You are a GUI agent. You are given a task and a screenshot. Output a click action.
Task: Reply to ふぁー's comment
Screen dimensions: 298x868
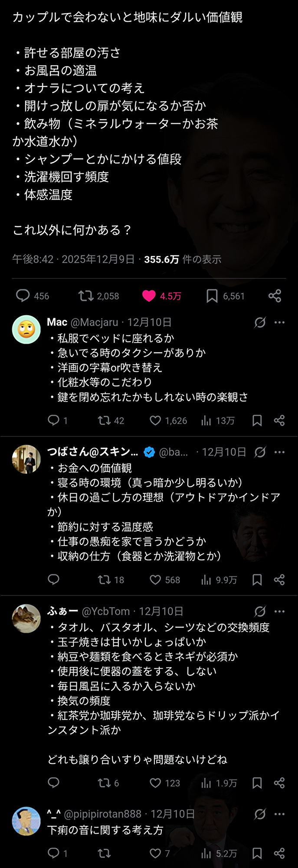point(53,783)
